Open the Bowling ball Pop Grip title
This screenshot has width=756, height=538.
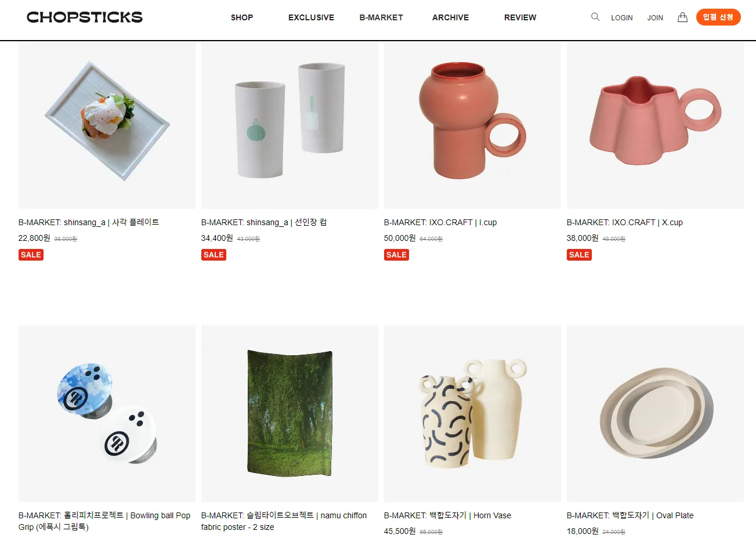104,521
